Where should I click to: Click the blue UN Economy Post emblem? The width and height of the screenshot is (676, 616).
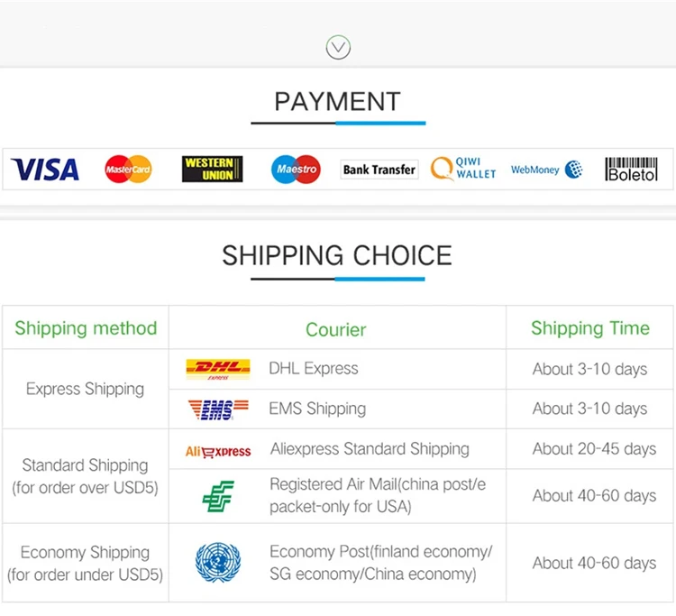(x=218, y=563)
